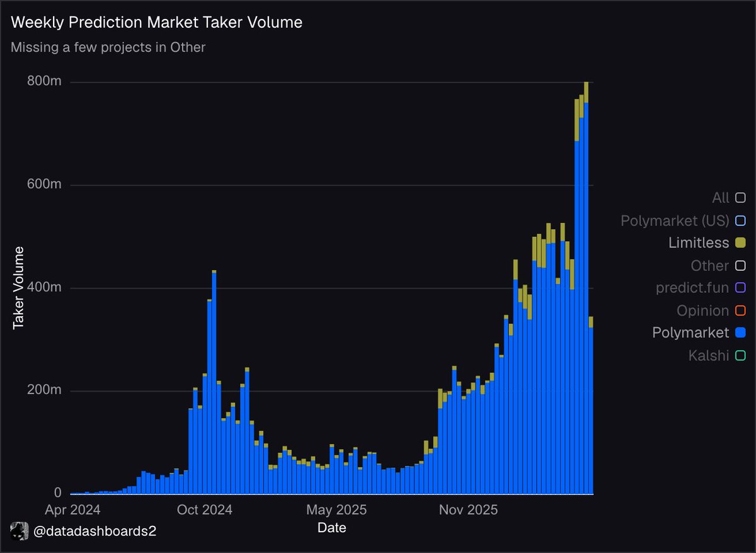Enable the Opinion legend series

pos(740,311)
